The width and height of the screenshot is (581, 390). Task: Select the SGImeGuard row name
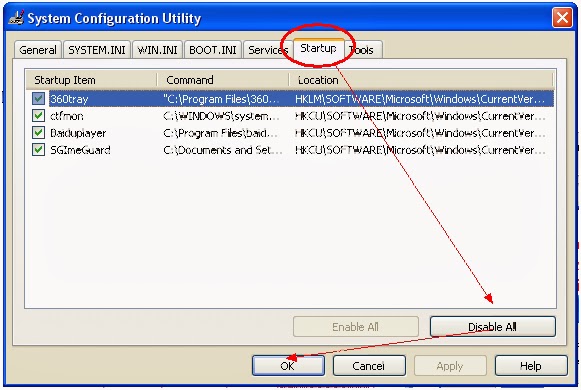tap(80, 150)
